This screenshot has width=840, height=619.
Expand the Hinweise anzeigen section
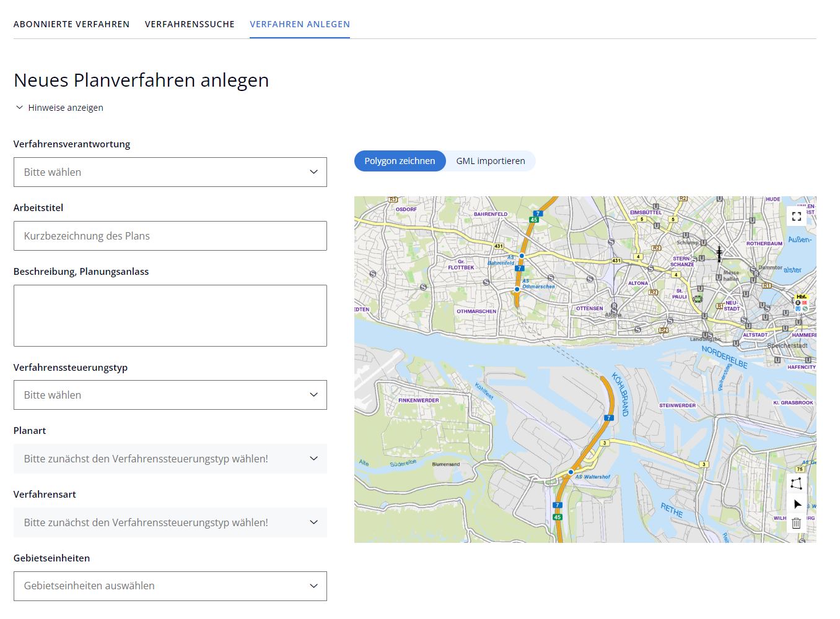pyautogui.click(x=59, y=107)
